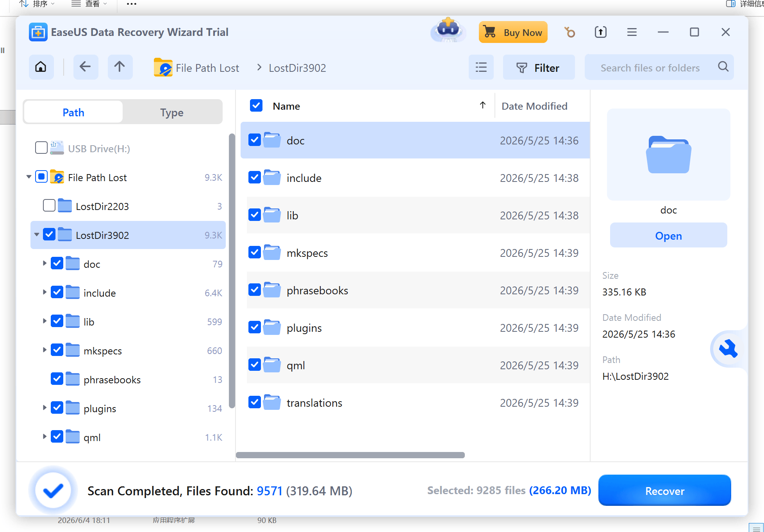Toggle the select-all checkbox beside Name
Screen dimensions: 764x532
click(x=256, y=105)
